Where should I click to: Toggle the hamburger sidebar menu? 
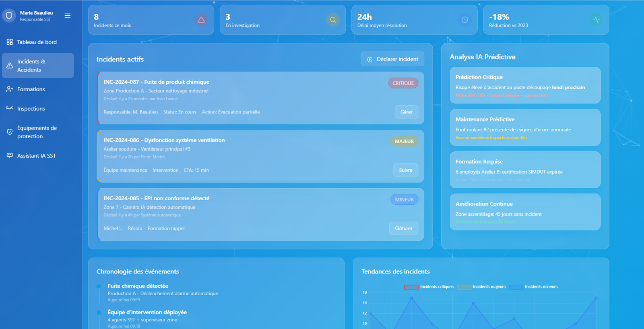pos(68,16)
